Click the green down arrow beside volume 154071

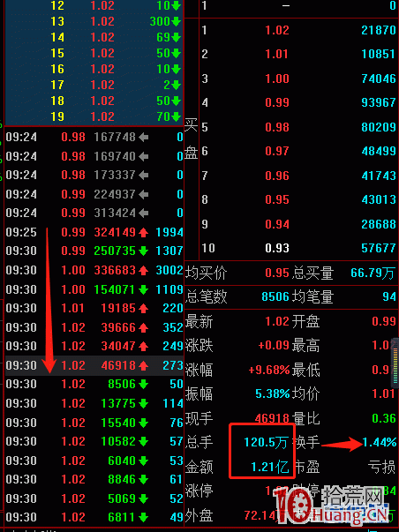143,289
